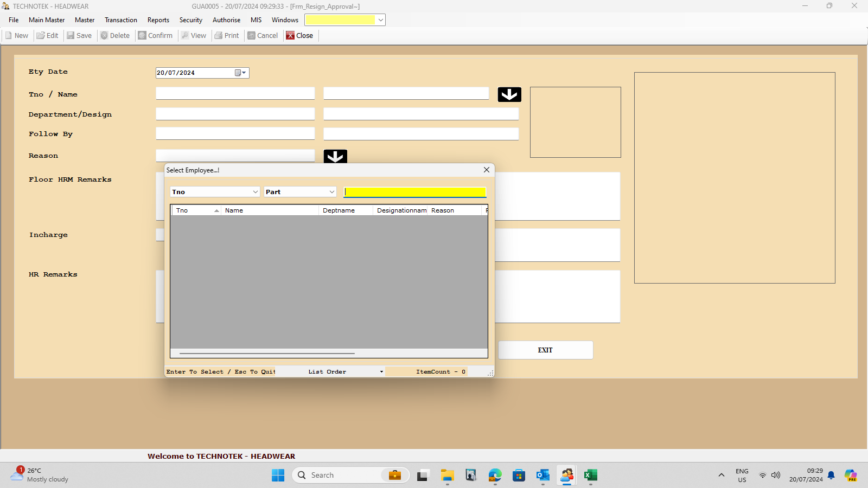Open the Transaction menu
The height and width of the screenshot is (488, 868).
(120, 20)
